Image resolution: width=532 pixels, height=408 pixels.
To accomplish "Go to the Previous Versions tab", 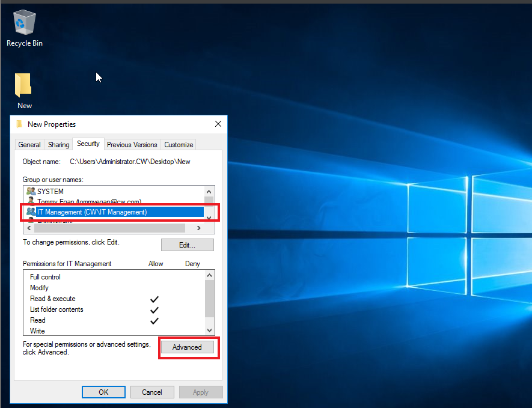I will tap(132, 145).
